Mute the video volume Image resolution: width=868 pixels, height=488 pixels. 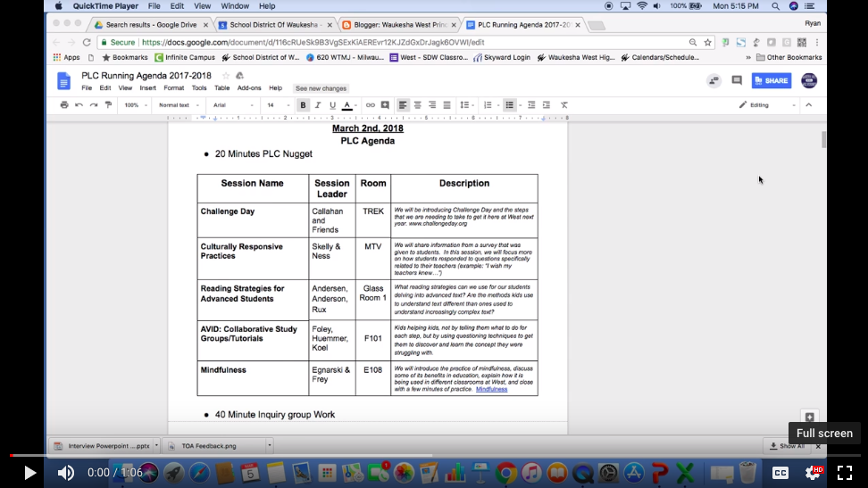[66, 473]
